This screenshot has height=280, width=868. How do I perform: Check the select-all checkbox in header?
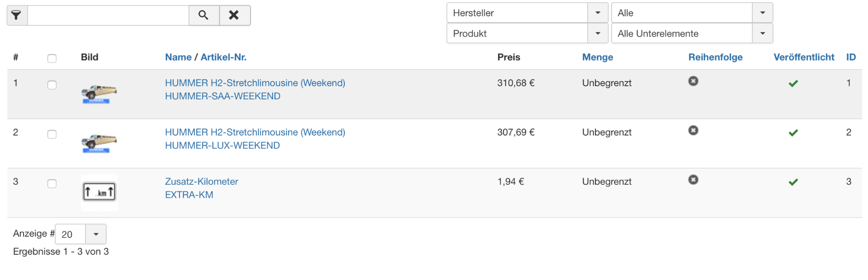(x=52, y=58)
